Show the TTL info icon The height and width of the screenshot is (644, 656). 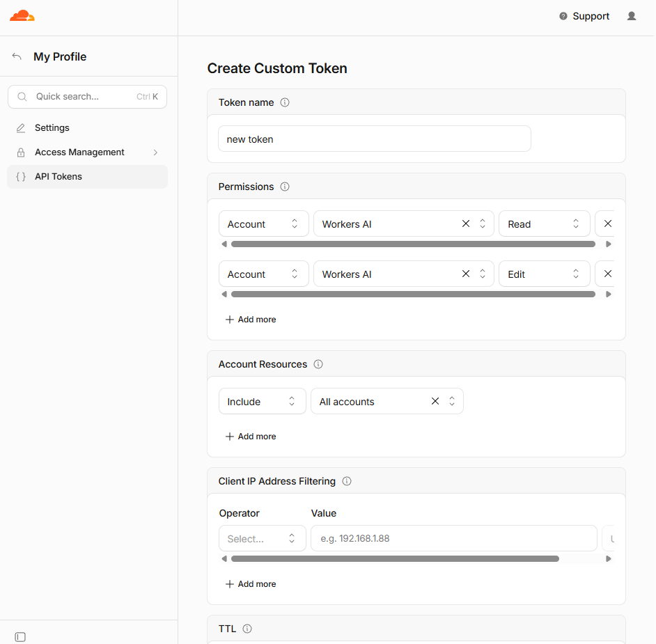tap(247, 629)
